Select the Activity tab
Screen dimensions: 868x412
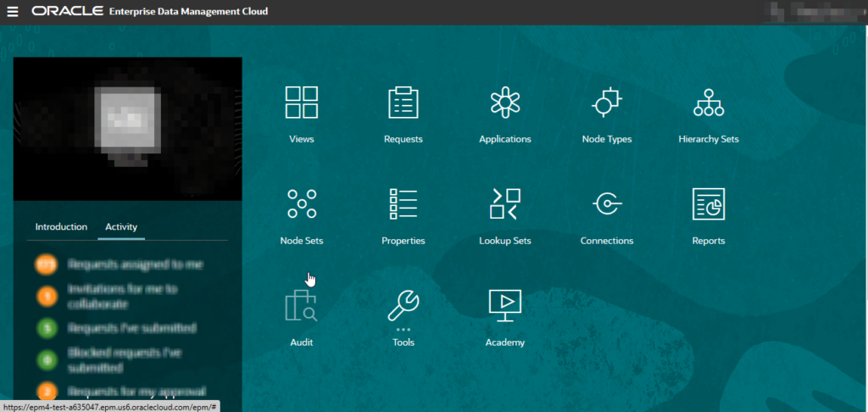pos(121,226)
